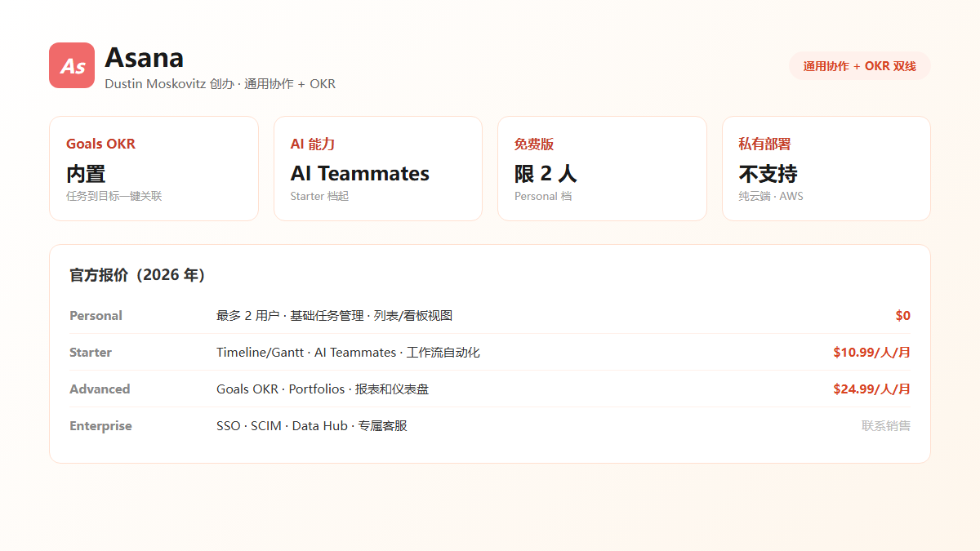
Task: Click the "官方报价（2026 年）" section heading
Action: [137, 275]
